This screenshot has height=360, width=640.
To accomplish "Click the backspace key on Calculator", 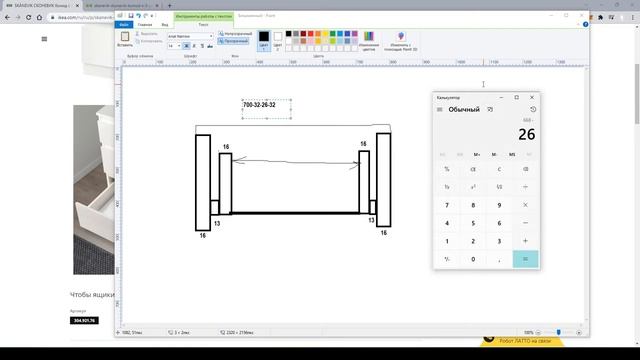I will (525, 169).
